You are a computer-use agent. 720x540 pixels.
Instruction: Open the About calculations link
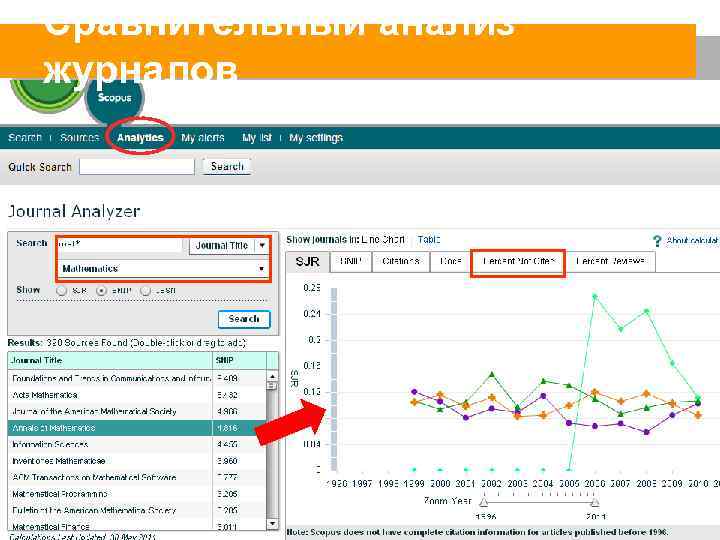pyautogui.click(x=692, y=241)
